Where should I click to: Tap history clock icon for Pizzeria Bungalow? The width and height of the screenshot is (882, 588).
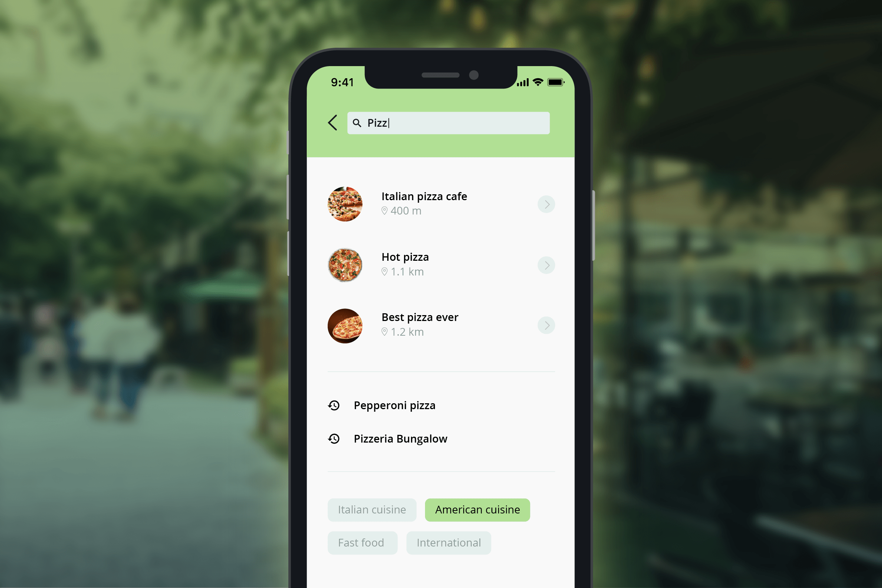(334, 439)
